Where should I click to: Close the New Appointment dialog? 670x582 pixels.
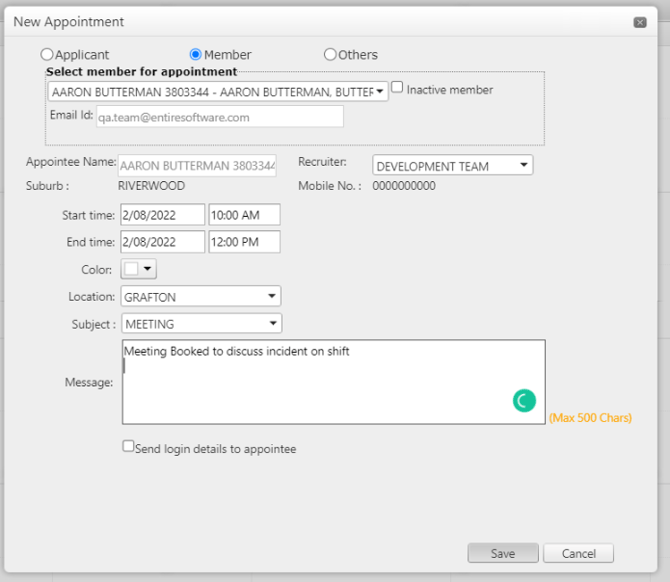point(640,22)
